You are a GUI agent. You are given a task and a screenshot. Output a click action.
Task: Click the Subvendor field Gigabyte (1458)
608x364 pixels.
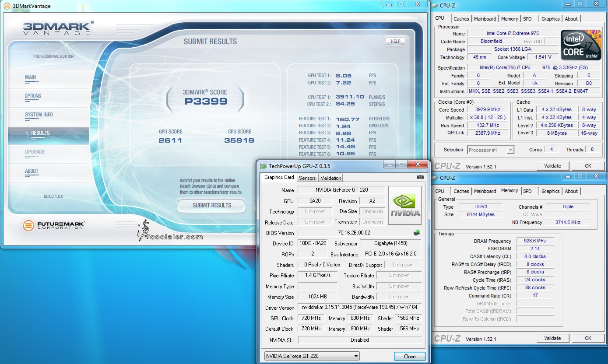[x=390, y=243]
